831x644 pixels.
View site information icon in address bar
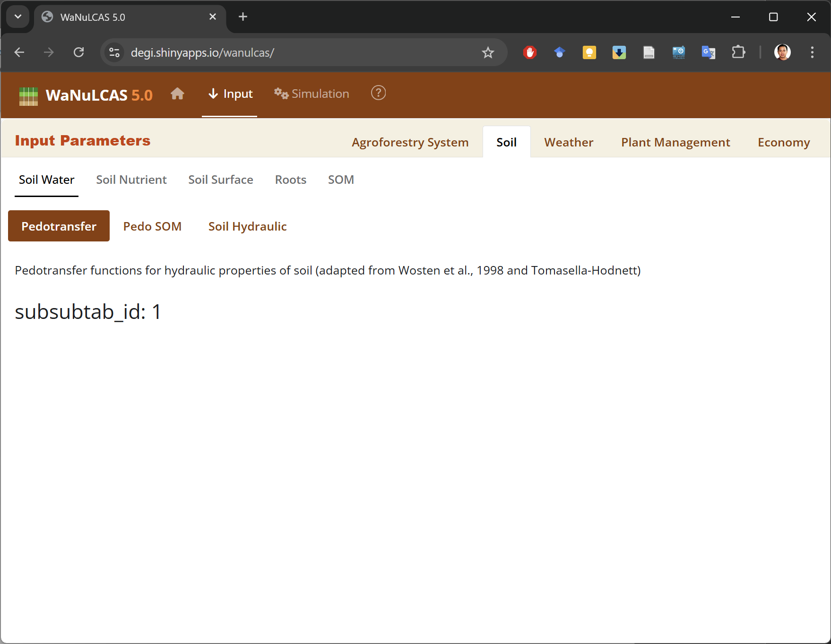click(x=114, y=52)
